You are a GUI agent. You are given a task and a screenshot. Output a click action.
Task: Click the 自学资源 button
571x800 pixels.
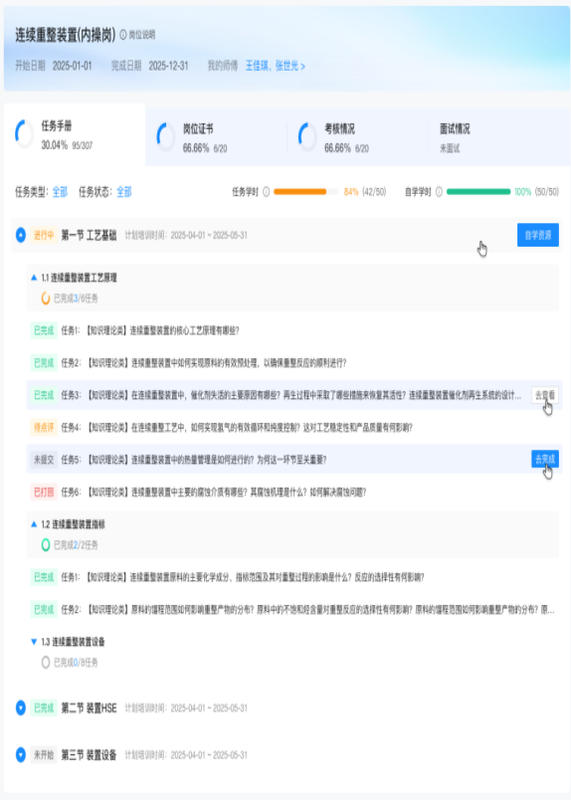point(538,235)
